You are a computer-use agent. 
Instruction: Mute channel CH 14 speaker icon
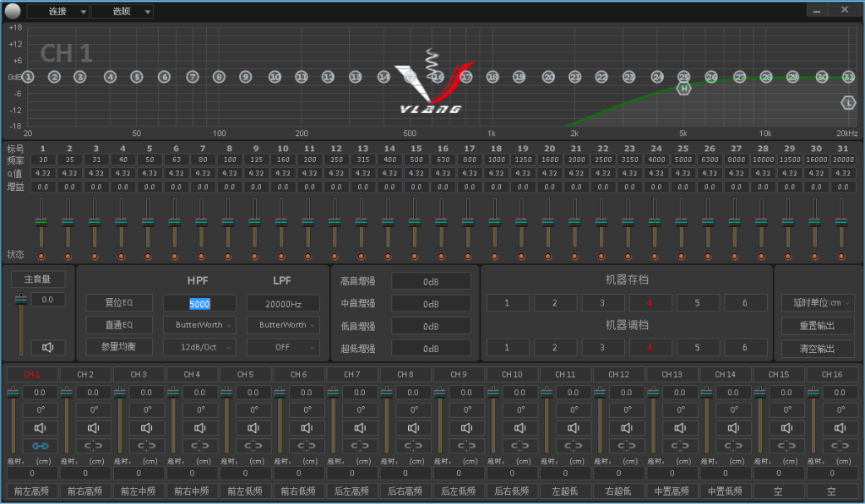733,428
